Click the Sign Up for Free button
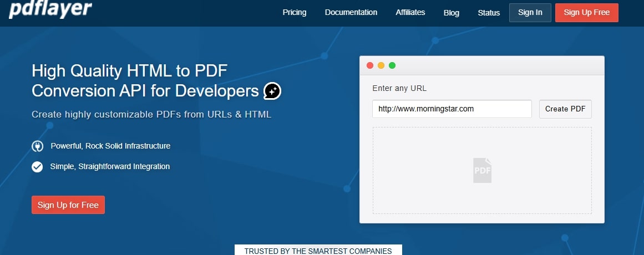This screenshot has width=644, height=255. pos(68,205)
